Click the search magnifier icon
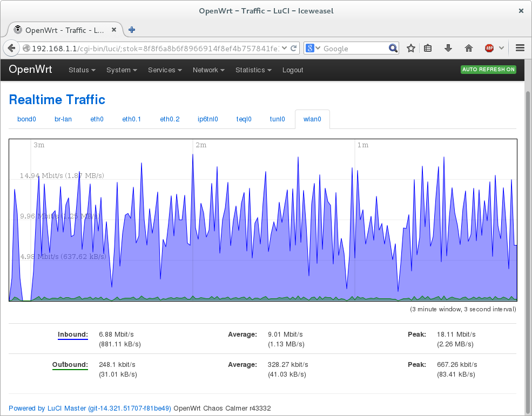The image size is (532, 416). coord(393,48)
